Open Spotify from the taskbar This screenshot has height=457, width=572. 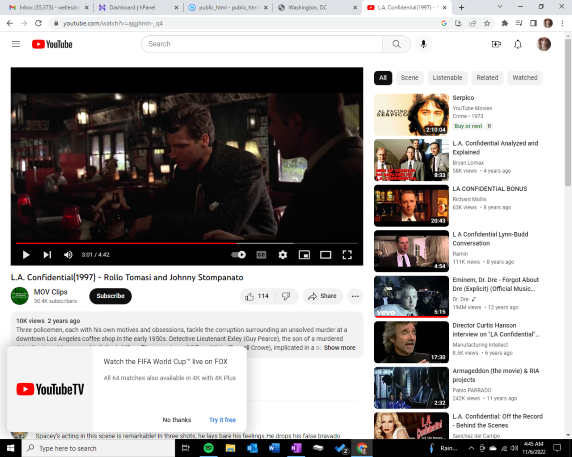point(208,448)
